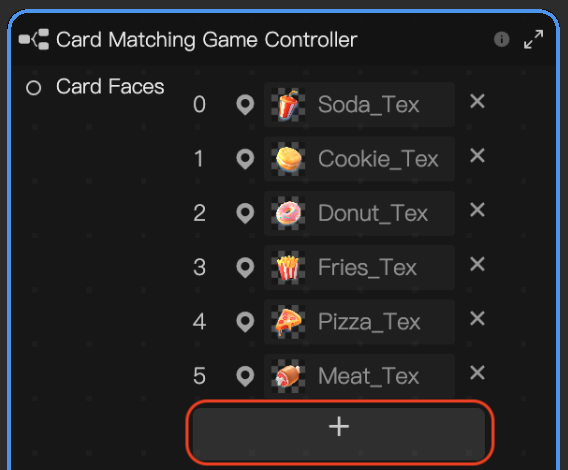The image size is (568, 470).
Task: Locate the Soda_Tex asset with pin icon
Action: pyautogui.click(x=245, y=105)
